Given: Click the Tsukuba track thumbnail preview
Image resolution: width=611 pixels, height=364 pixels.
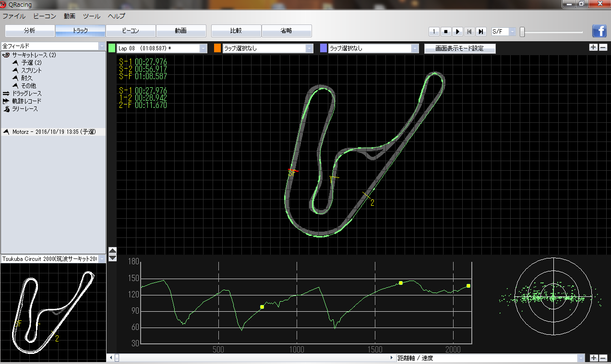Looking at the screenshot, I should [x=53, y=313].
